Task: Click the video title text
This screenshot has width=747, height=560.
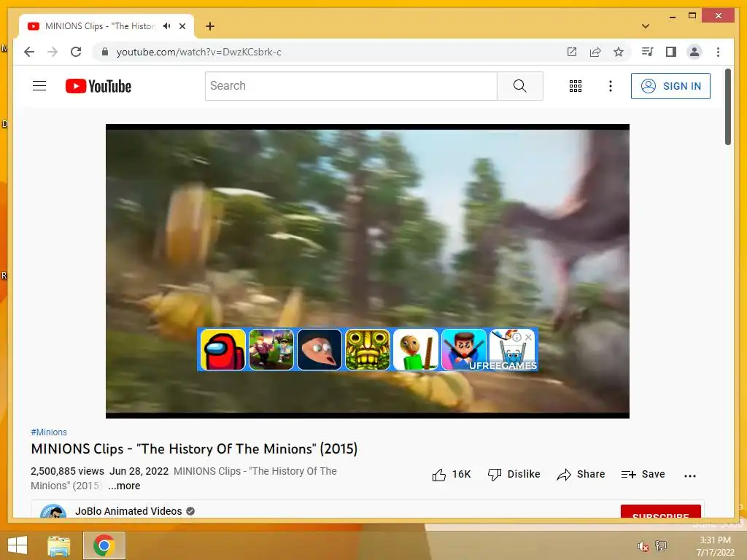Action: point(194,449)
